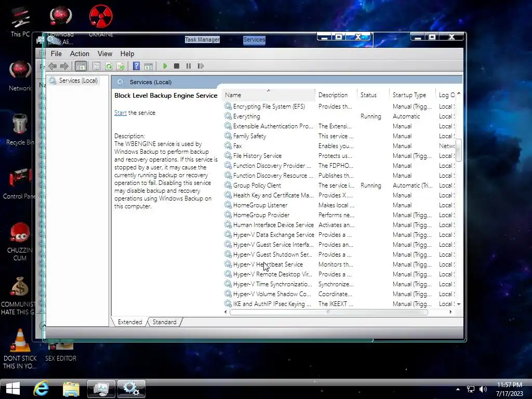Image resolution: width=532 pixels, height=399 pixels.
Task: Open the Recycle Bin desktop icon
Action: [x=20, y=130]
